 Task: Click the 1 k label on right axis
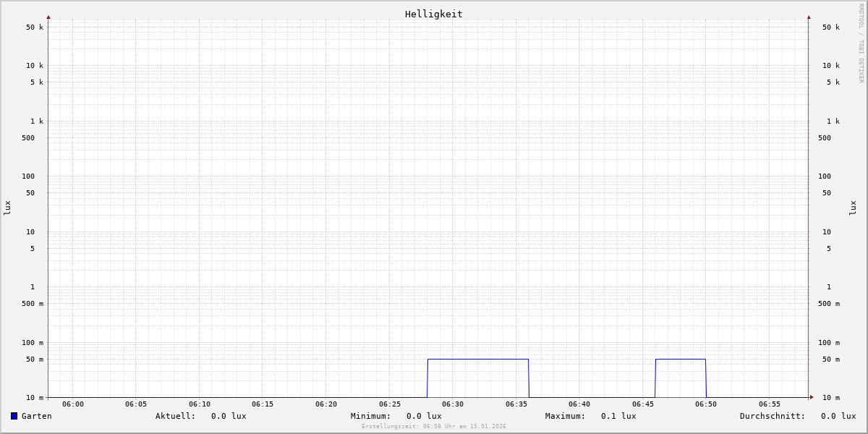click(x=833, y=122)
